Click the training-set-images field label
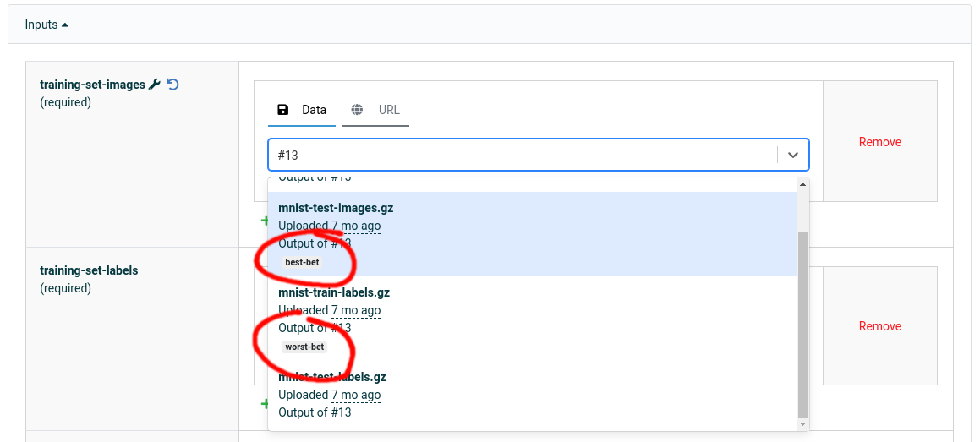 (92, 85)
